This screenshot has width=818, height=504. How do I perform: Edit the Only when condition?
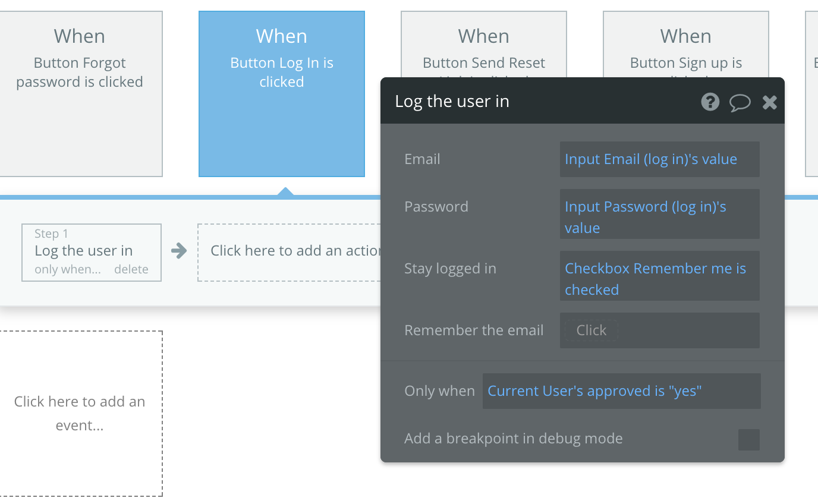coord(622,391)
